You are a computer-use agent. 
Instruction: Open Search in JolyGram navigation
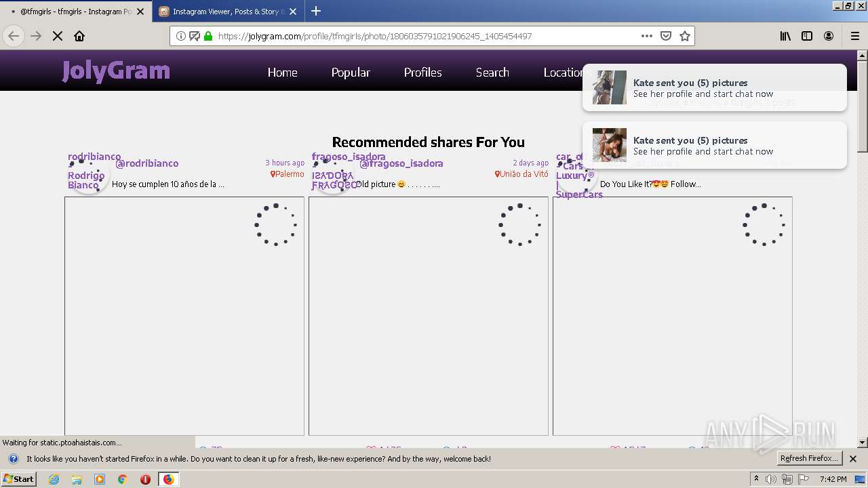[492, 73]
